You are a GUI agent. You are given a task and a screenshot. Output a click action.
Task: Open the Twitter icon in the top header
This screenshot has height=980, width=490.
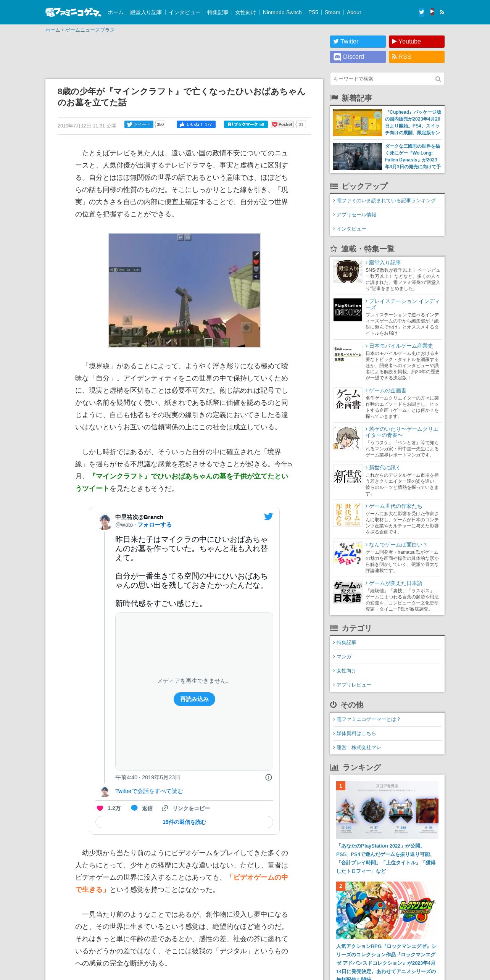pos(421,12)
